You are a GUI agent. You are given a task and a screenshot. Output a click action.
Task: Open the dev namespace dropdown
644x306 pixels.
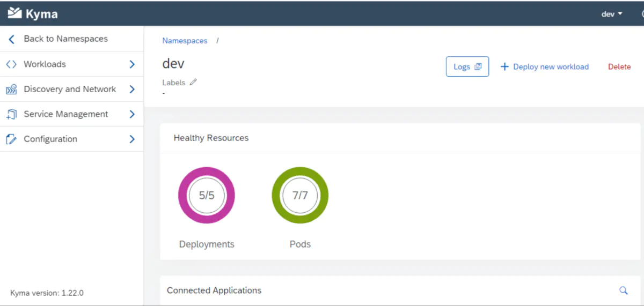click(612, 14)
